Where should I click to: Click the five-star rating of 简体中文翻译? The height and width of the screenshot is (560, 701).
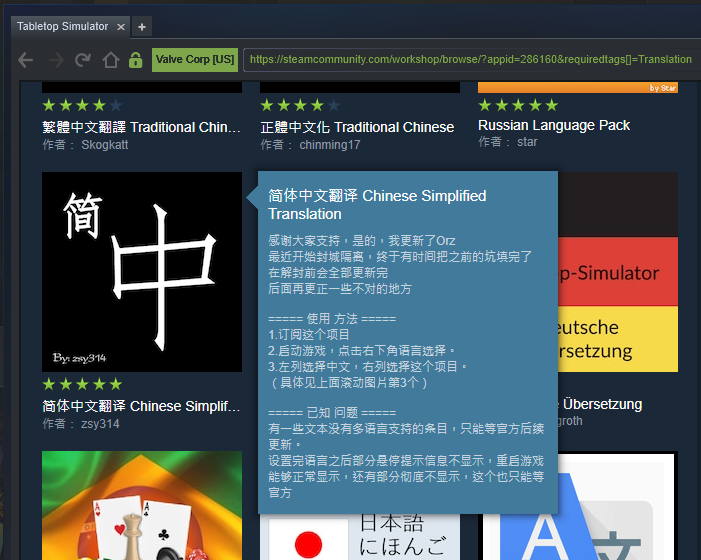pos(82,384)
